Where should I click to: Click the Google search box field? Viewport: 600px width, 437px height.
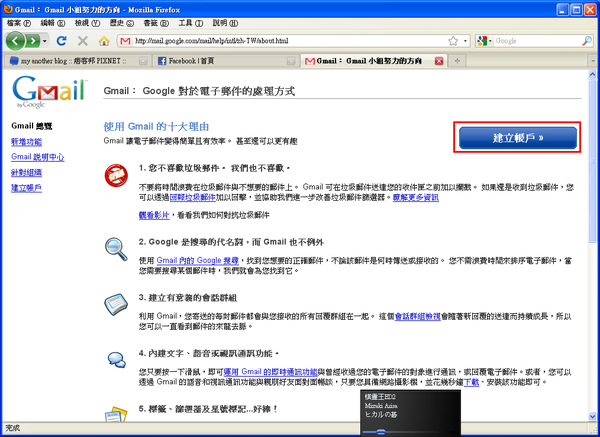click(538, 41)
